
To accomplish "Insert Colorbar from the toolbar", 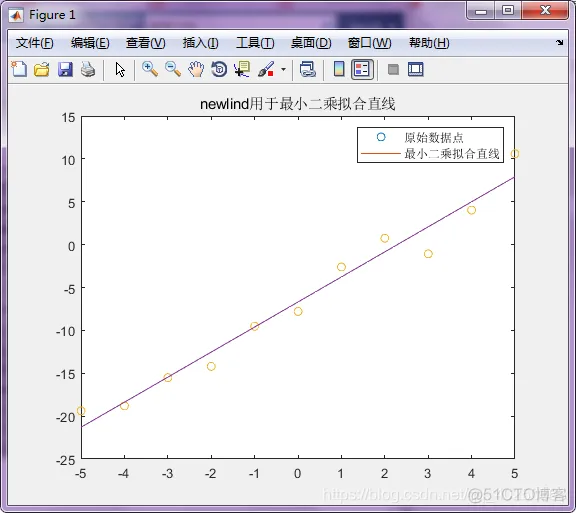I will (339, 69).
